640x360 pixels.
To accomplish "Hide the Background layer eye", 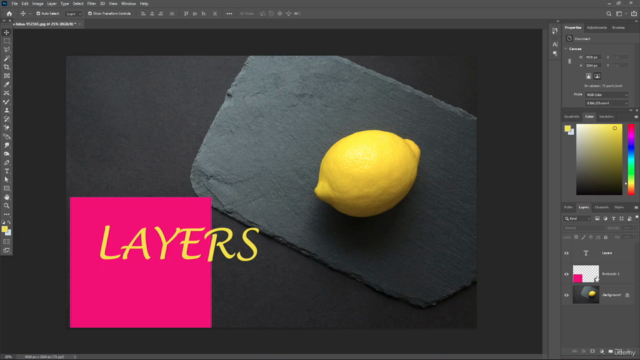I will [x=567, y=295].
